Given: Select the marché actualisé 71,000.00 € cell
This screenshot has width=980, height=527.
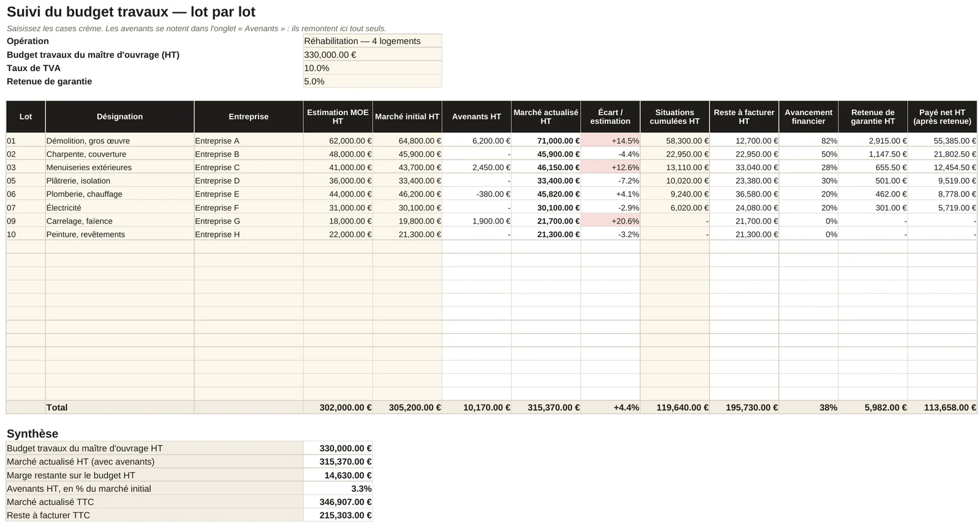Looking at the screenshot, I should (x=546, y=141).
